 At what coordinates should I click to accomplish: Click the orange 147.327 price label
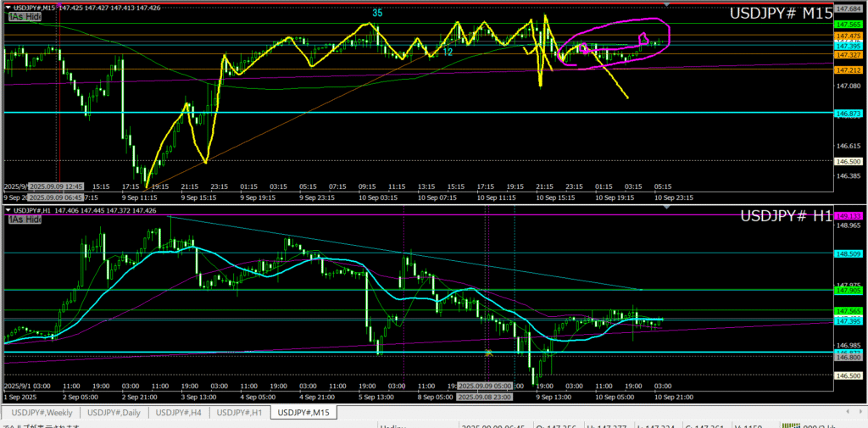tap(848, 55)
